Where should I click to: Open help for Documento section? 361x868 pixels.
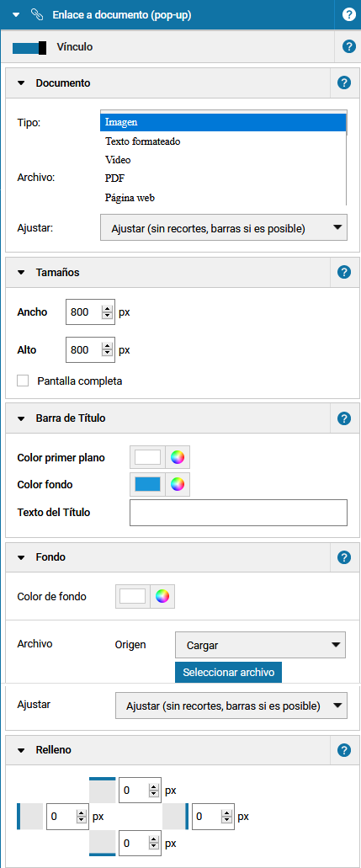pos(344,83)
